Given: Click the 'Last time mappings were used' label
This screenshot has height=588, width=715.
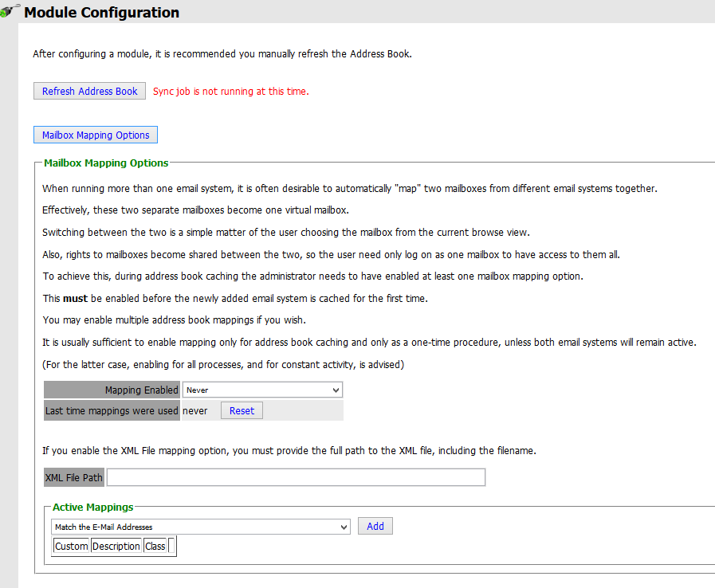Looking at the screenshot, I should click(x=112, y=410).
